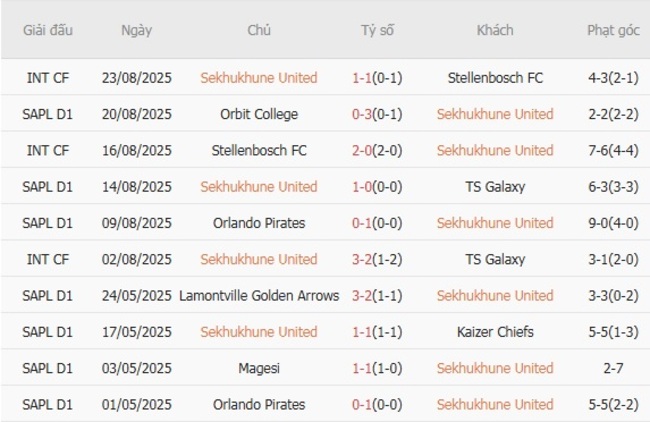Click the "Phạt góc" column header
The image size is (650, 422).
pos(613,30)
